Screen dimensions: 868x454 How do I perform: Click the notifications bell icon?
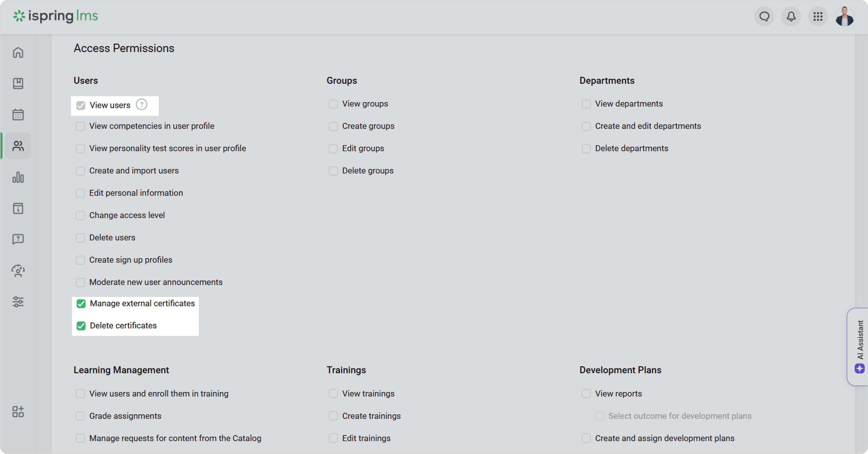click(791, 16)
